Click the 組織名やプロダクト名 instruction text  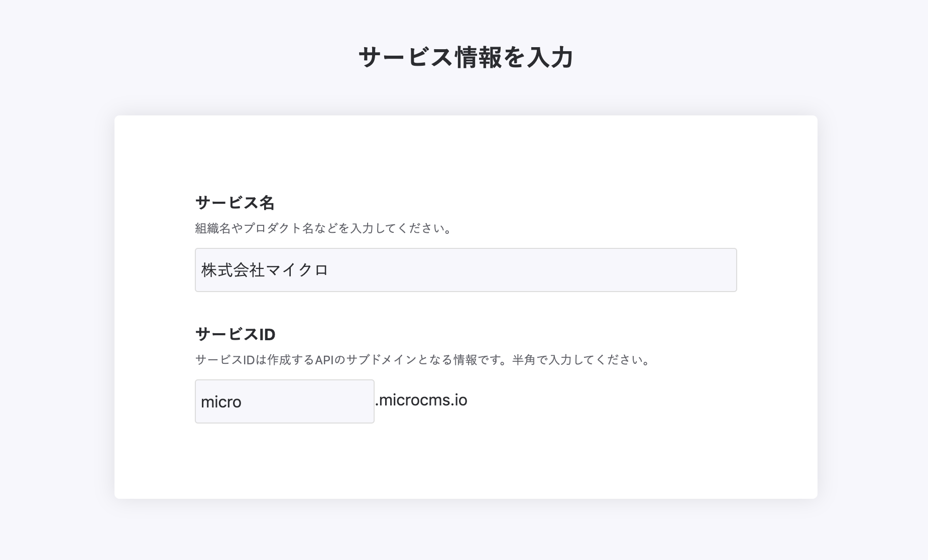point(323,229)
